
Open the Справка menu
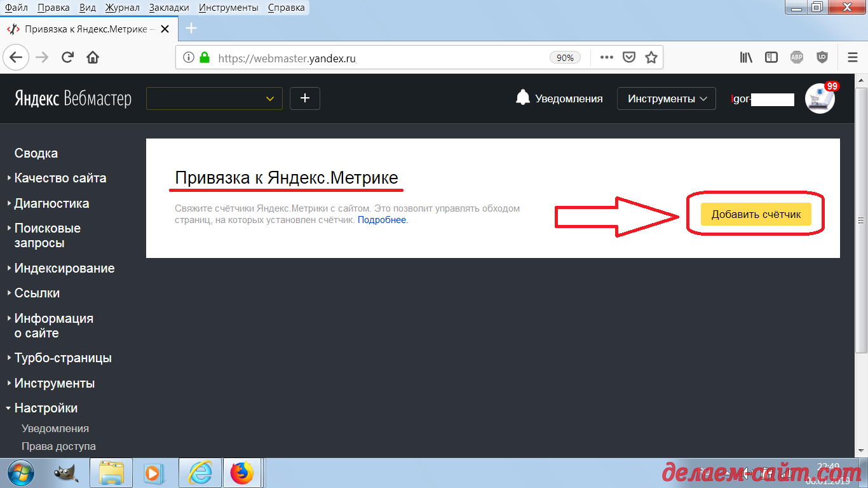286,8
